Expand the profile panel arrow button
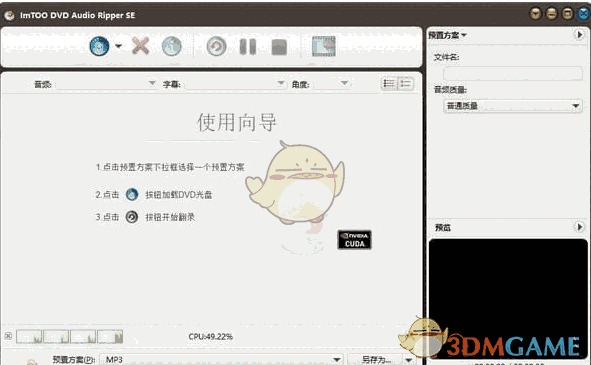591x365 pixels. coord(579,35)
